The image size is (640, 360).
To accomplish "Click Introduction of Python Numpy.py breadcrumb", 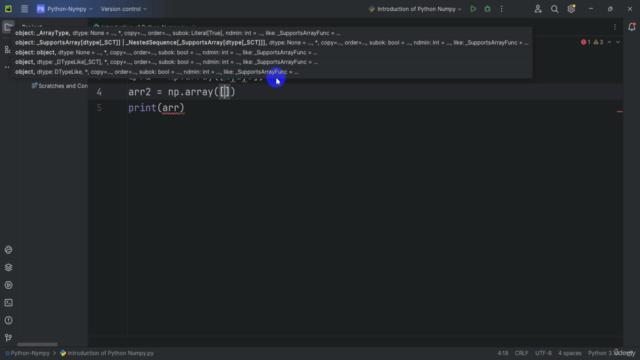I will 107,353.
